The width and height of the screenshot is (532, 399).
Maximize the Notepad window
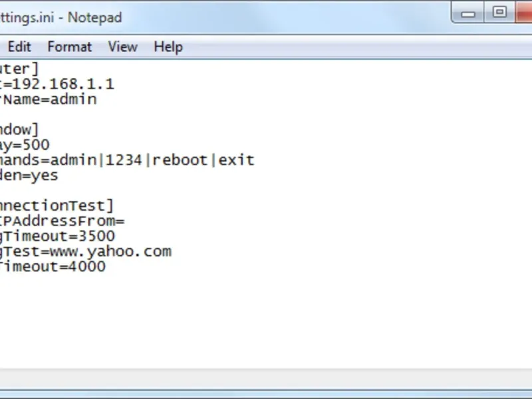[499, 11]
